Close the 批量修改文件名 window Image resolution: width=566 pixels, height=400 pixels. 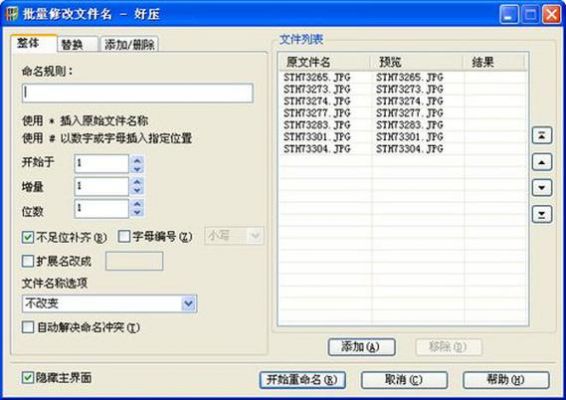point(551,14)
